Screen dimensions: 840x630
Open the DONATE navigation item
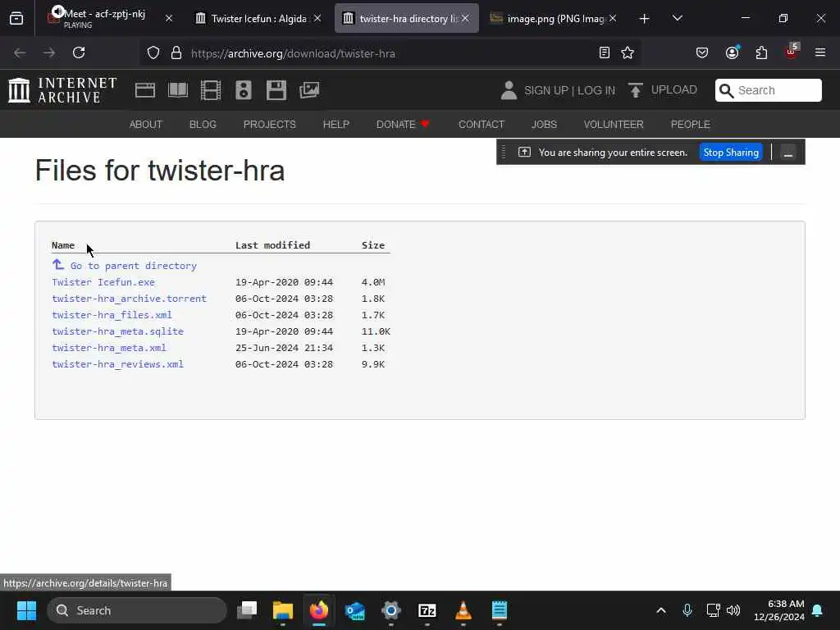coord(403,125)
